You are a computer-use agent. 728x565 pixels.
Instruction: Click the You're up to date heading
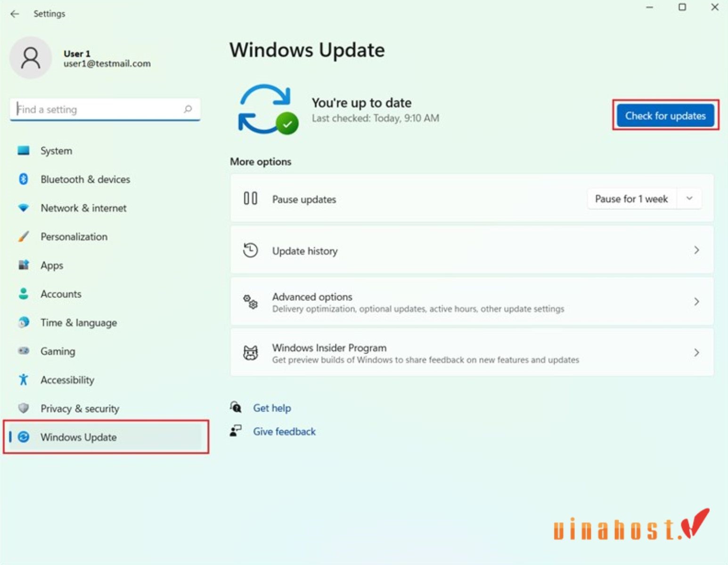point(361,103)
